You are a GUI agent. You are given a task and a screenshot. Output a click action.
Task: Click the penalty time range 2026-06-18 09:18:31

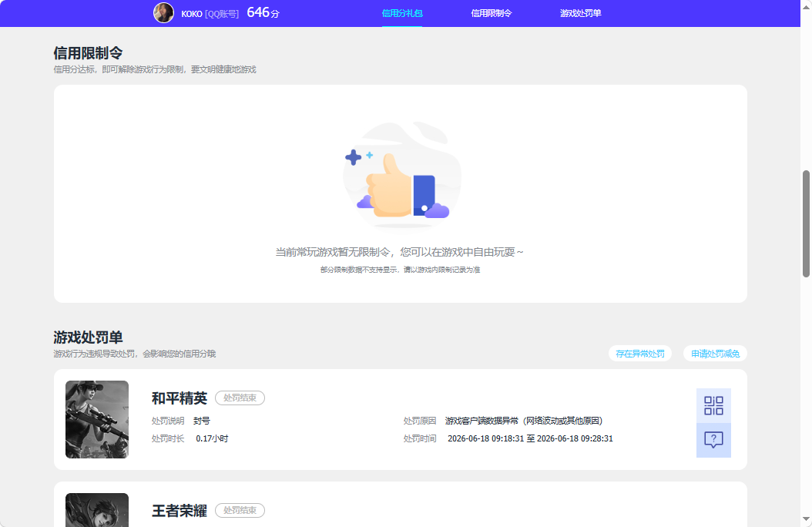click(x=530, y=438)
